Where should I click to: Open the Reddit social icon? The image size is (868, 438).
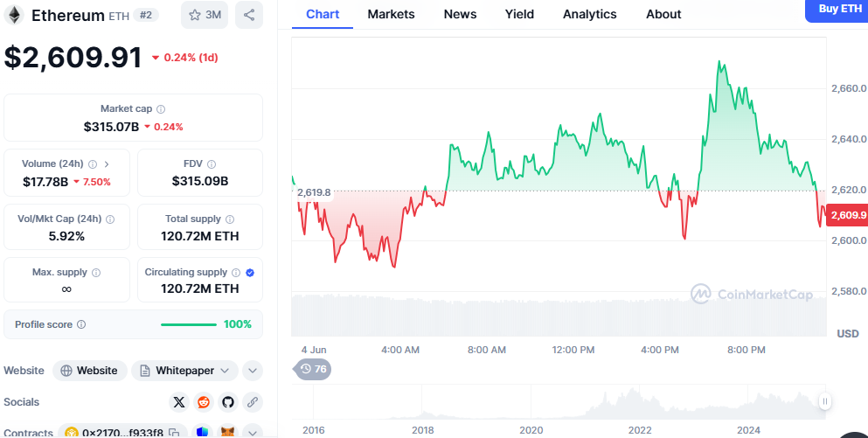pyautogui.click(x=204, y=402)
